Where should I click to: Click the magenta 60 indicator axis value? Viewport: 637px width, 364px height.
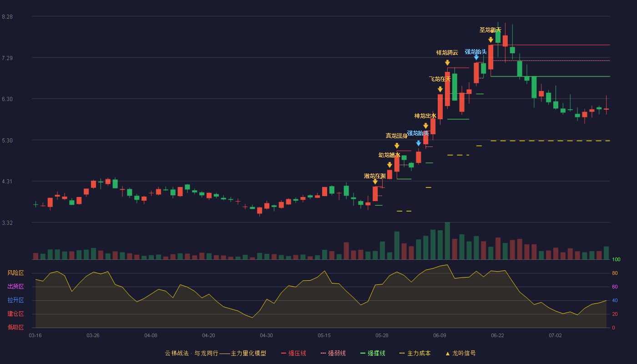[x=615, y=287]
